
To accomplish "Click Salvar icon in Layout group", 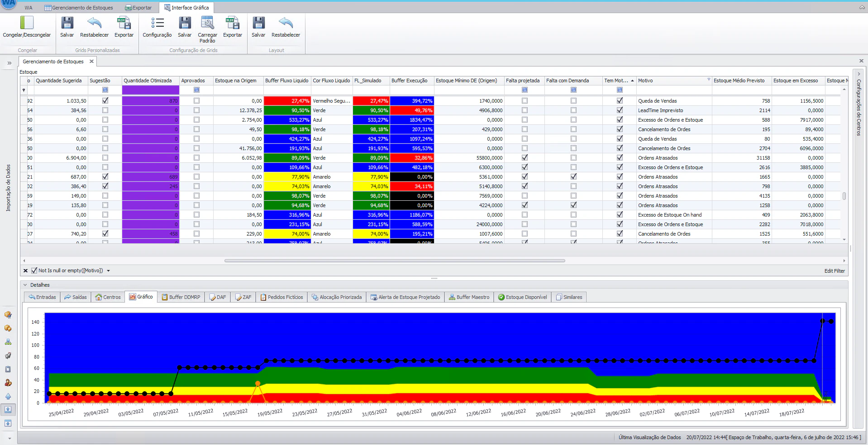I will (258, 24).
